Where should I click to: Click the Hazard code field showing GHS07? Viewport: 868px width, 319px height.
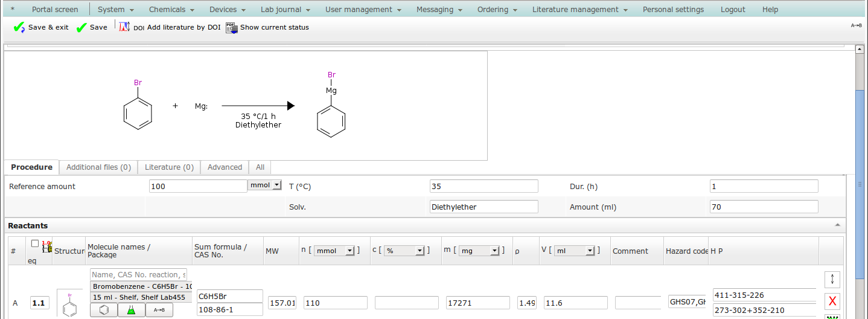pos(688,301)
